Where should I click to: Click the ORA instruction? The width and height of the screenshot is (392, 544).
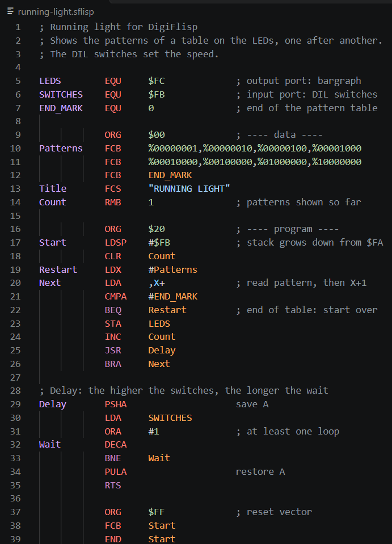(113, 431)
